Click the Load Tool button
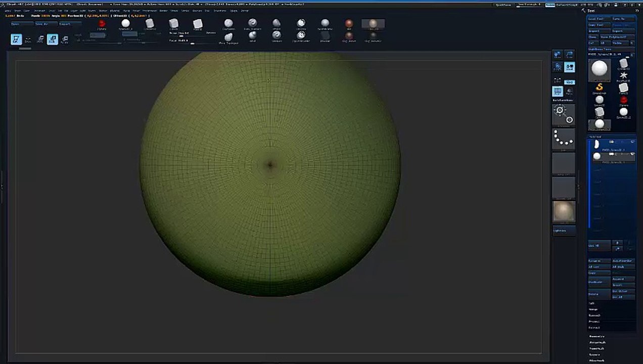The height and width of the screenshot is (364, 643). pos(599,19)
